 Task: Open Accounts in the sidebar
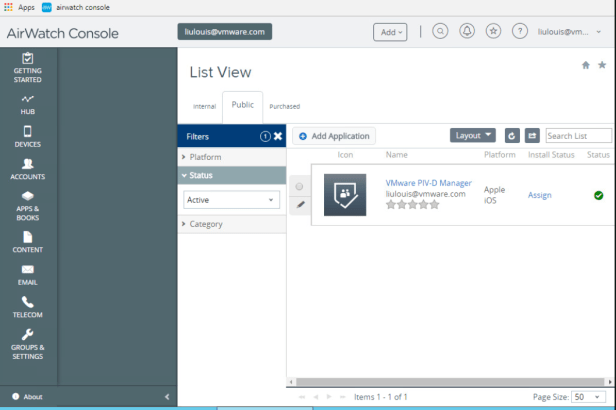pyautogui.click(x=28, y=169)
